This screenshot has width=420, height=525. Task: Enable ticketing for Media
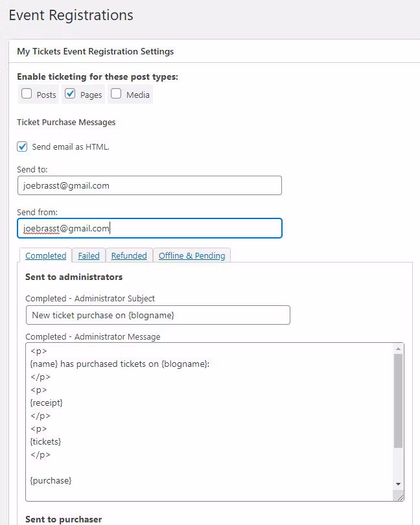click(x=116, y=94)
